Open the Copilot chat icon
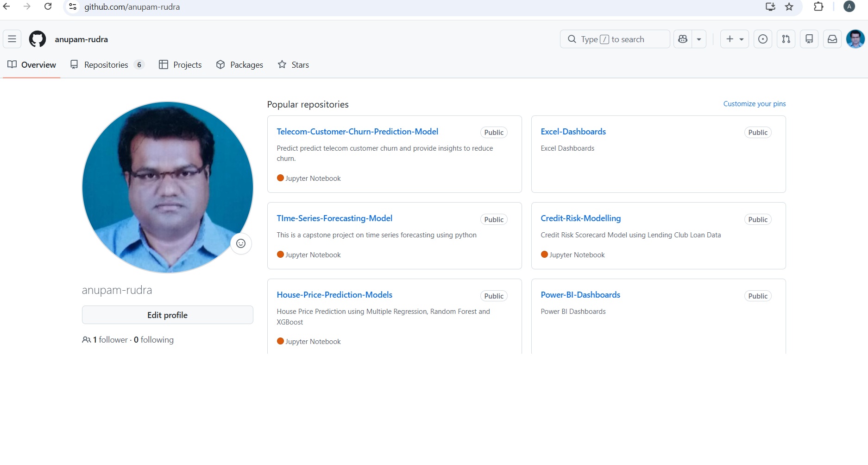Screen dimensions: 868x465 point(683,39)
